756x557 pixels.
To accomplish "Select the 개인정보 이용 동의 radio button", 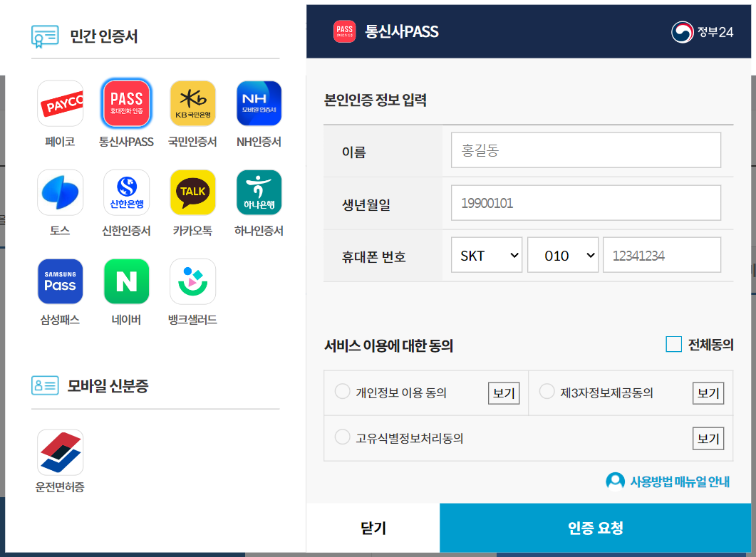I will (342, 392).
